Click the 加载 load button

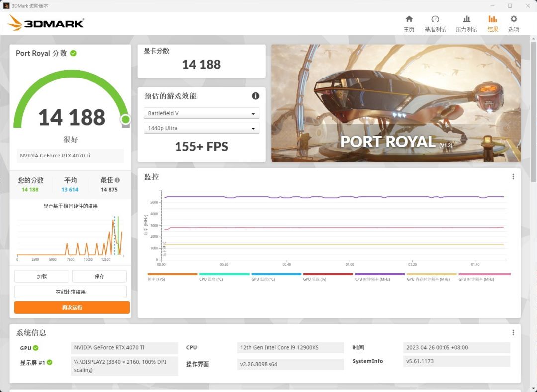tap(42, 276)
